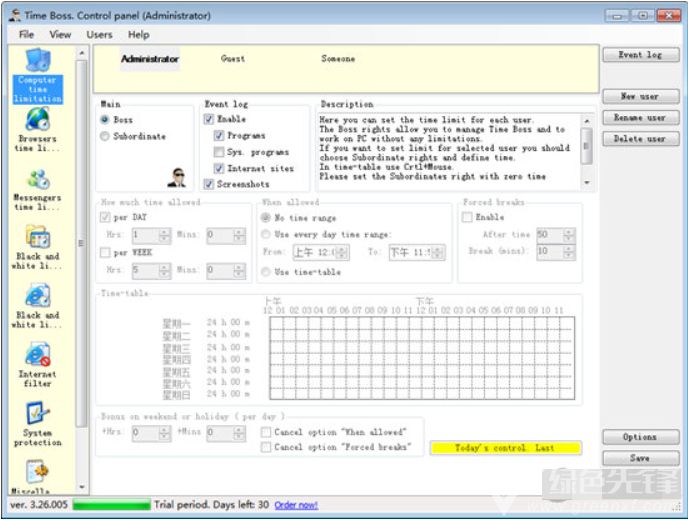This screenshot has height=520, width=688.
Task: Select Subordinate radio button
Action: pyautogui.click(x=105, y=136)
